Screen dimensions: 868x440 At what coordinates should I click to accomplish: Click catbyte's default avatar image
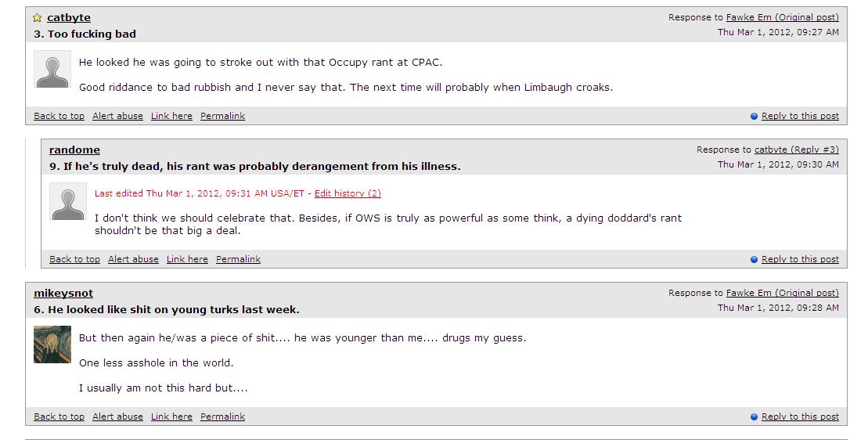(52, 70)
